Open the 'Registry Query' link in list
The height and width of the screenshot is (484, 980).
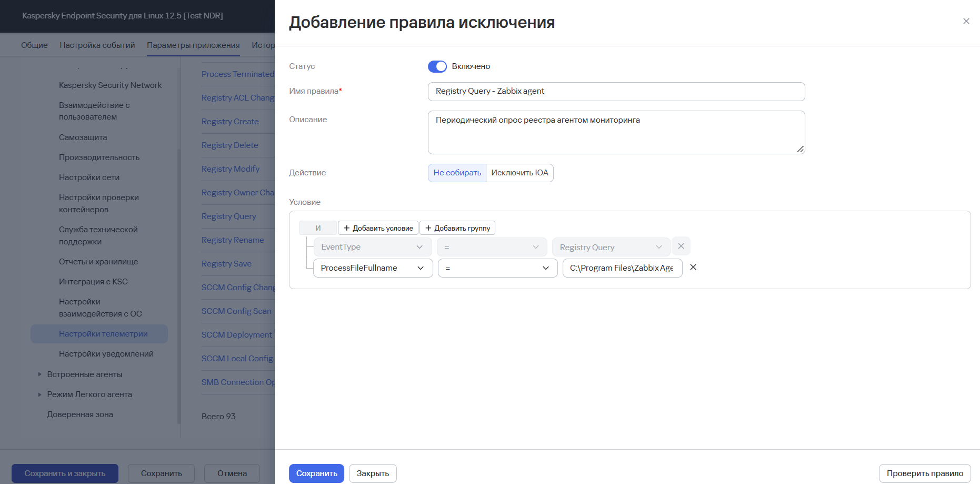coord(229,216)
